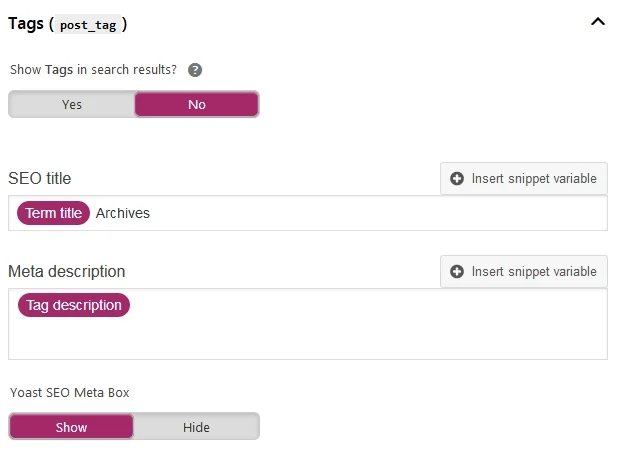Viewport: 621px width, 449px height.
Task: Click the SEO title label
Action: (40, 179)
